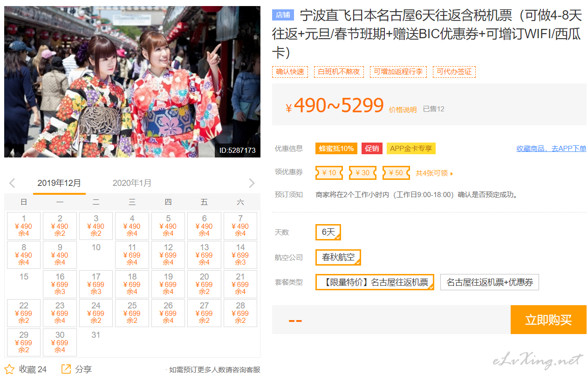Click 立即购买 buy now button

click(x=548, y=320)
